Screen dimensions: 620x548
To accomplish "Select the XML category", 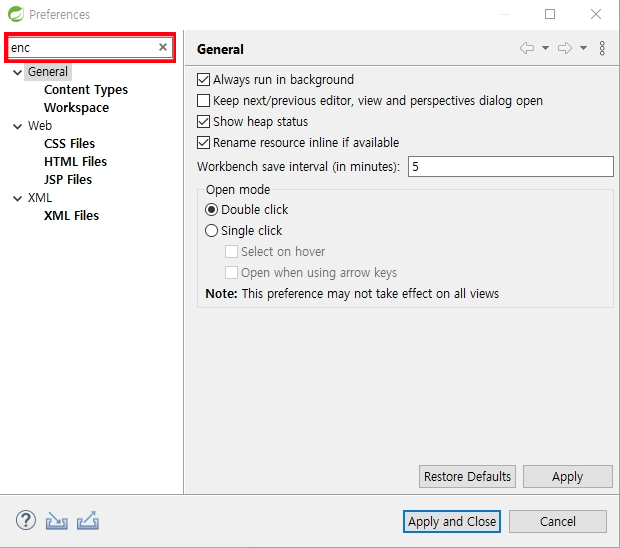I will [40, 198].
